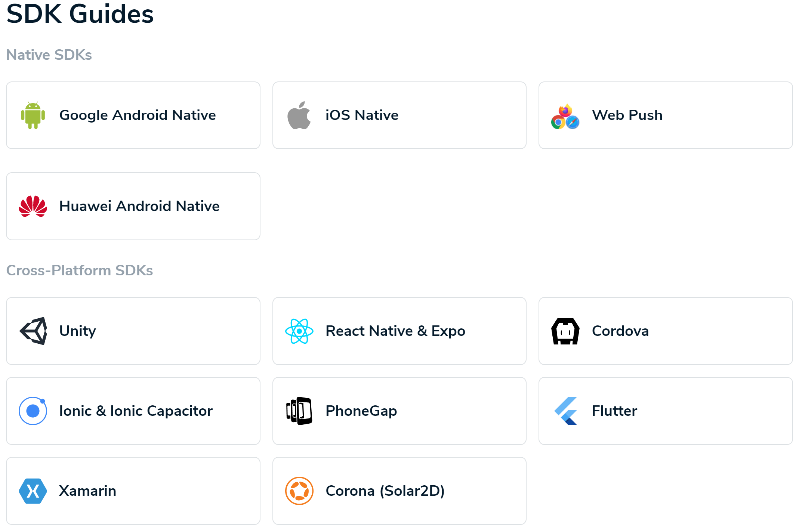Go to the Unity SDK guide
The width and height of the screenshot is (799, 532).
pos(133,331)
